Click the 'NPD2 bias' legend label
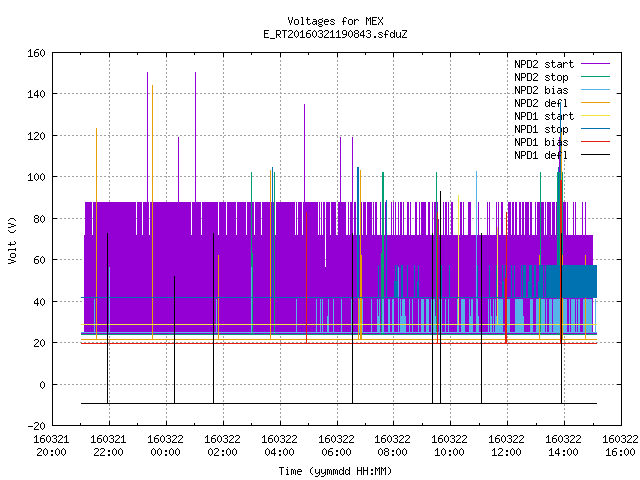Screen dimensions: 640x480 coord(541,90)
